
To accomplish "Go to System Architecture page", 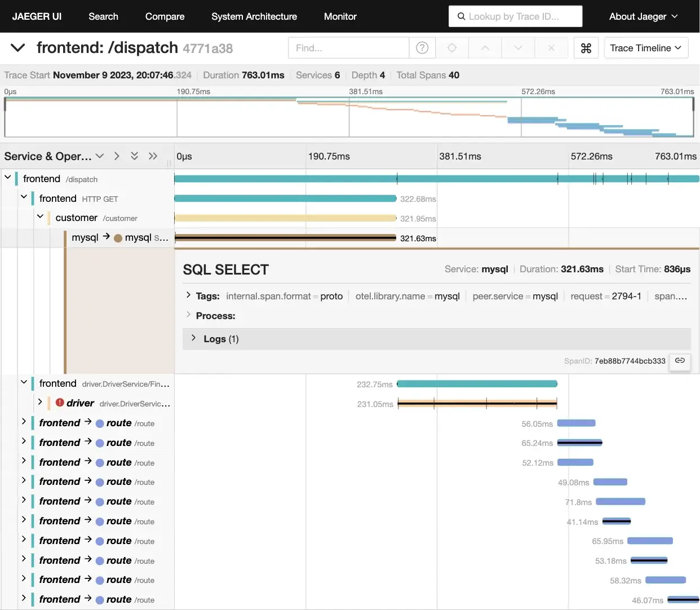I will (254, 16).
